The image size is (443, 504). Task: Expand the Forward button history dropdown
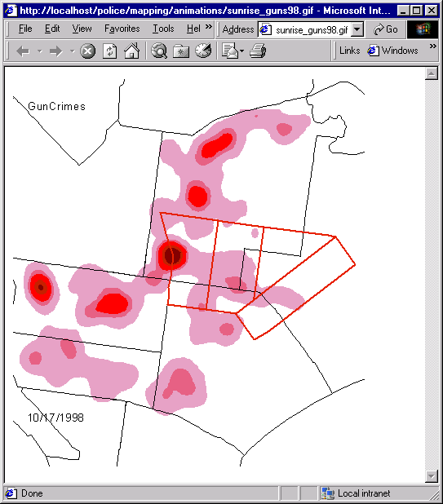73,51
